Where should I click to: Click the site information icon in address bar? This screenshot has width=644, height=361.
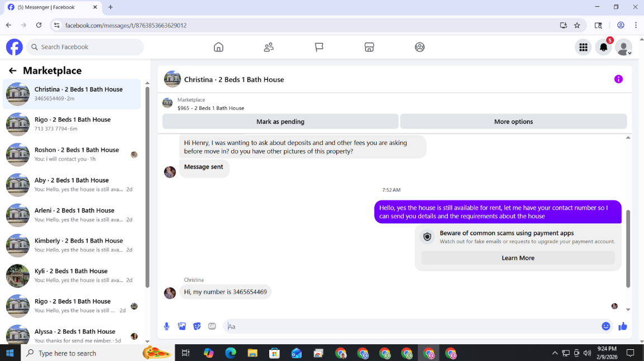click(56, 25)
